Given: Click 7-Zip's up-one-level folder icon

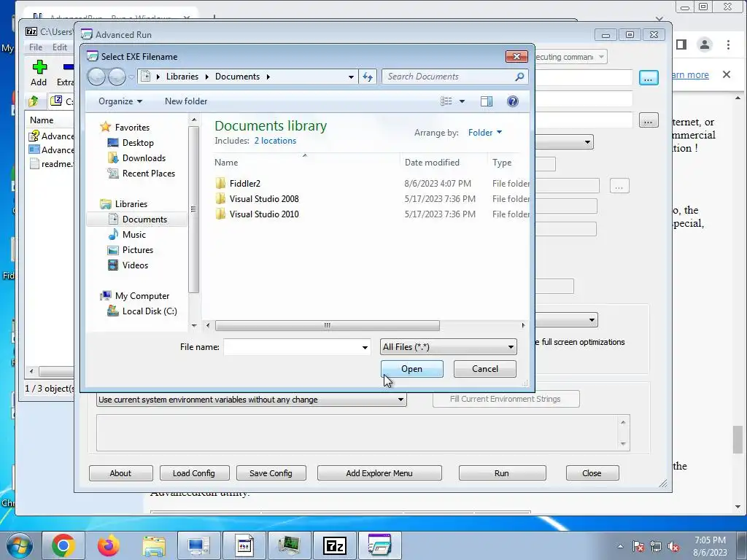Looking at the screenshot, I should pyautogui.click(x=34, y=101).
